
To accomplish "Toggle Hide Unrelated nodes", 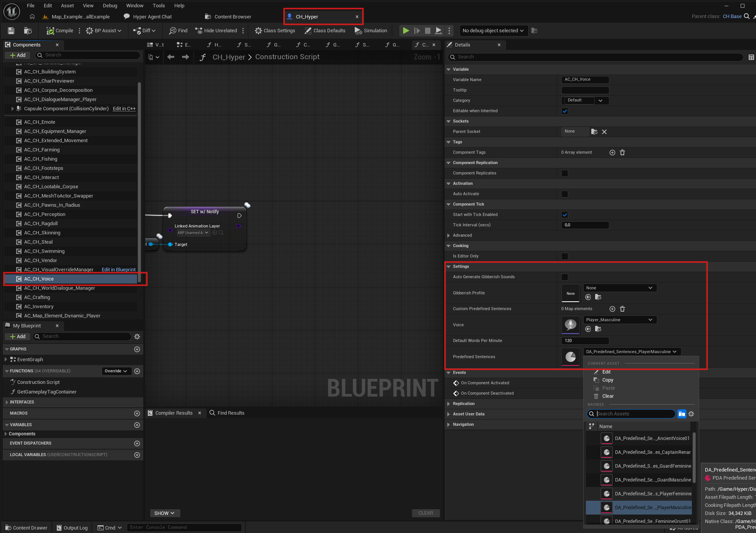I will click(x=216, y=31).
